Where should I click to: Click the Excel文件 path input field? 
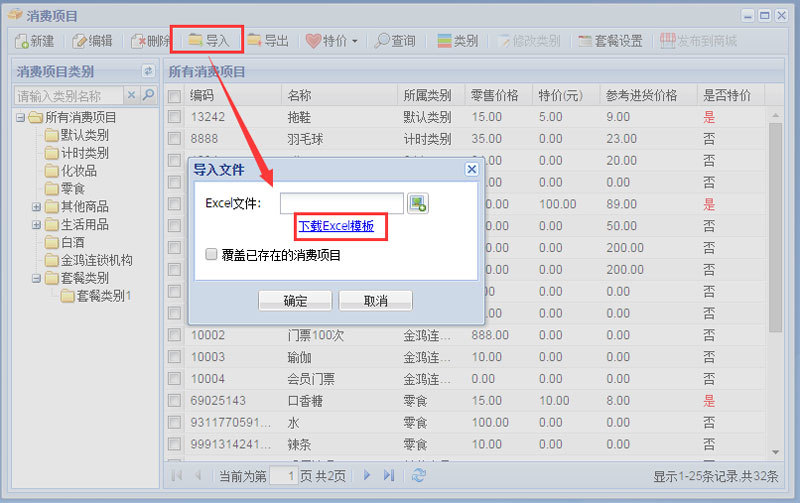pyautogui.click(x=342, y=203)
